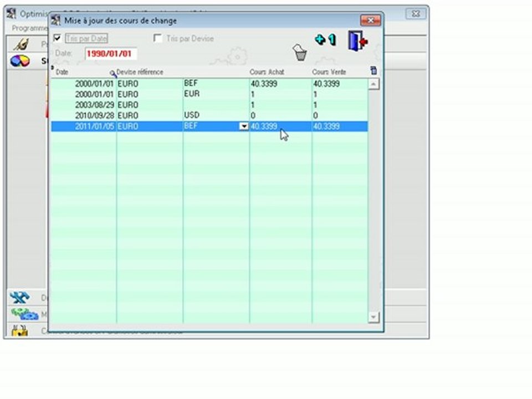Open the currency dropdown in selected BEF row
Image resolution: width=532 pixels, height=399 pixels.
(244, 126)
